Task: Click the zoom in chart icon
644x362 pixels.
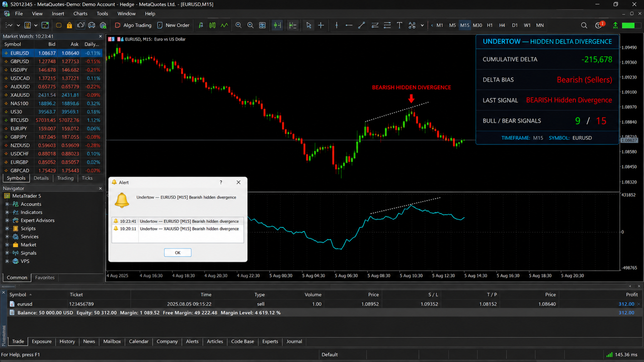Action: (x=238, y=25)
